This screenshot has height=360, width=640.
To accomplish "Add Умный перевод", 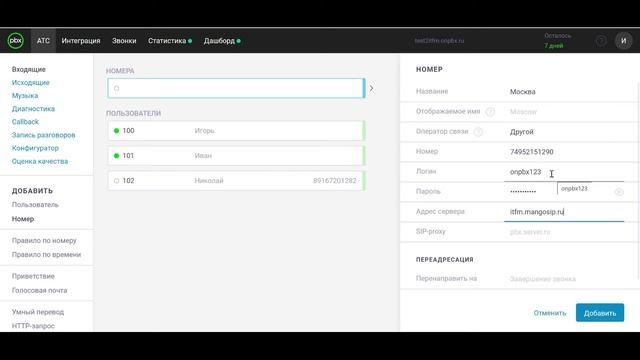I will tap(38, 312).
